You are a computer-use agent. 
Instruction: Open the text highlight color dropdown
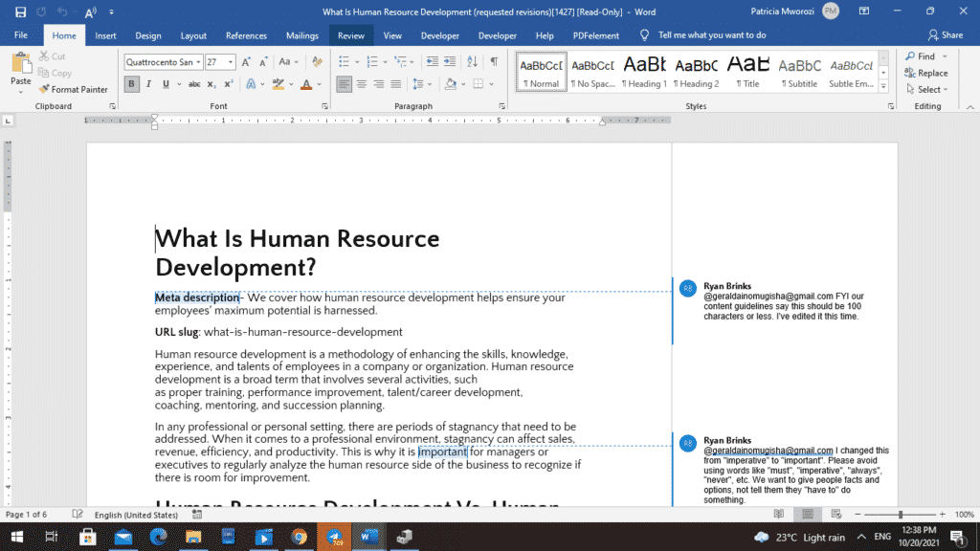[291, 84]
